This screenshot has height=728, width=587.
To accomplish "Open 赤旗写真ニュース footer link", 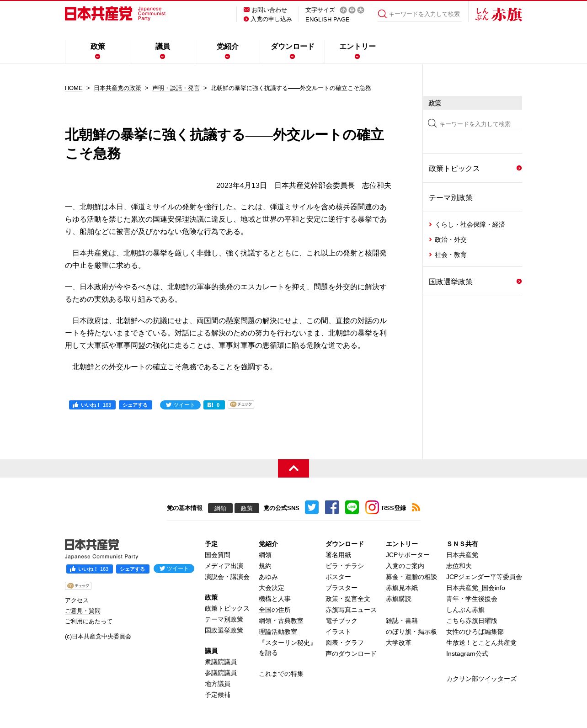I will click(351, 610).
